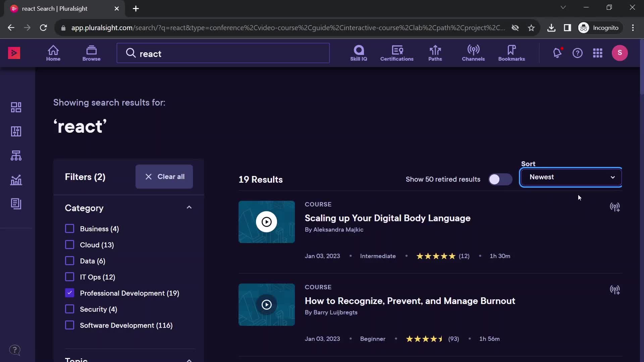Open How to Recognize, Prevent, and Manage Burnout
644x362 pixels.
410,301
